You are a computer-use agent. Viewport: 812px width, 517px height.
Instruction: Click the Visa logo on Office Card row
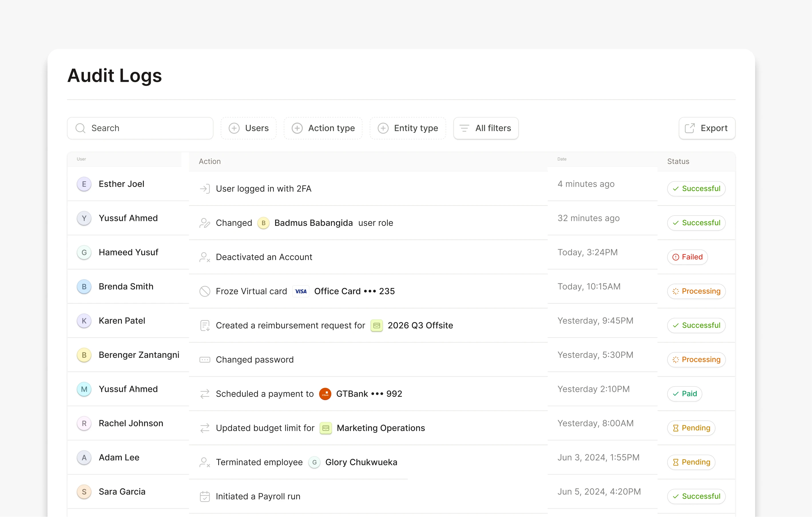(x=300, y=291)
